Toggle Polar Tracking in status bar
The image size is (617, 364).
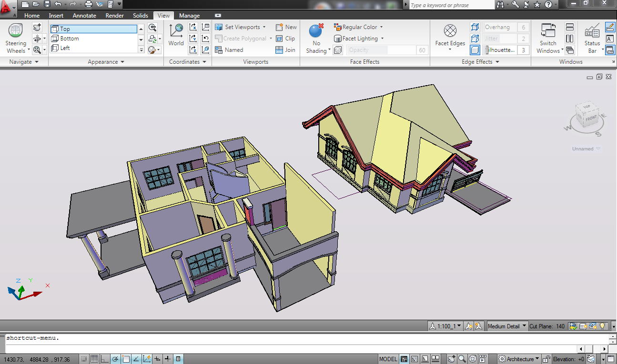(115, 359)
